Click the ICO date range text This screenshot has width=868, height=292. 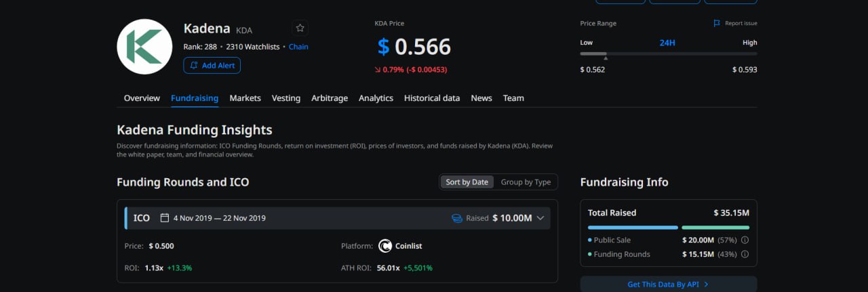220,218
